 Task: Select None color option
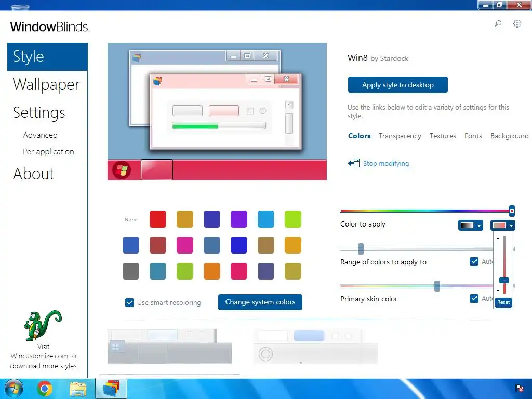click(x=131, y=220)
